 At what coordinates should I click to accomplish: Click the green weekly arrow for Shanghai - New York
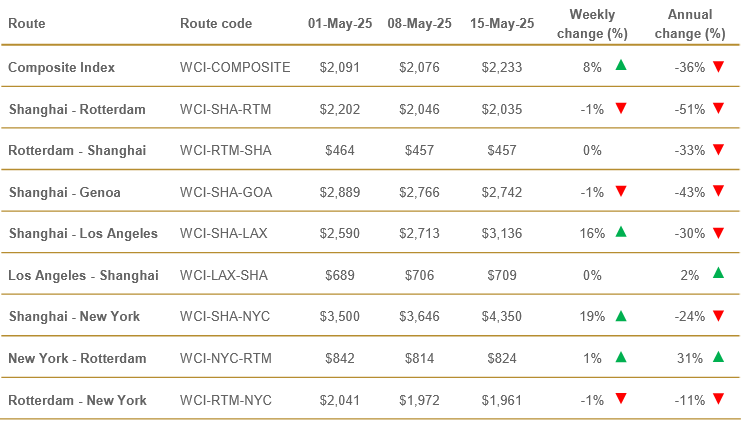pos(621,316)
